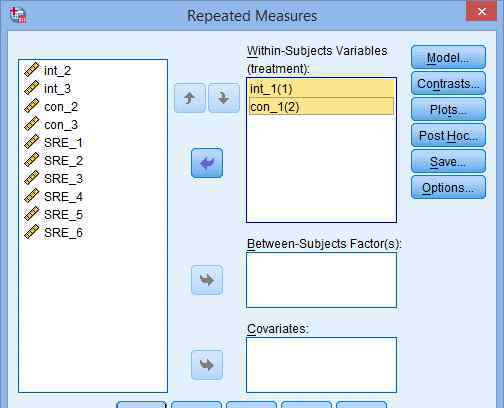This screenshot has height=408, width=504.
Task: Click inside the Between-Subjects Factor(s) box
Action: [x=321, y=280]
